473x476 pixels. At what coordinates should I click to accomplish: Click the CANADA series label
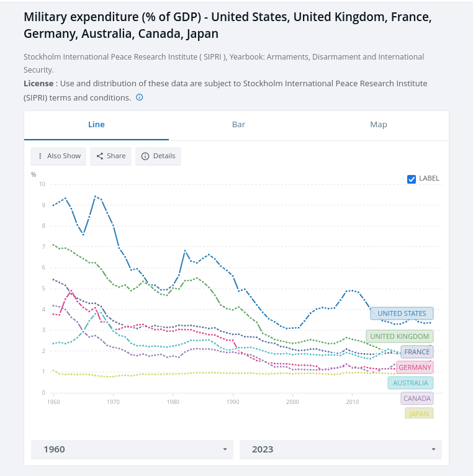pyautogui.click(x=417, y=398)
